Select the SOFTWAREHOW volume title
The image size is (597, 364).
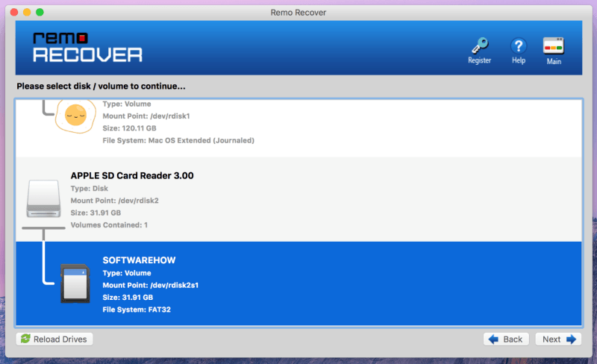point(139,260)
